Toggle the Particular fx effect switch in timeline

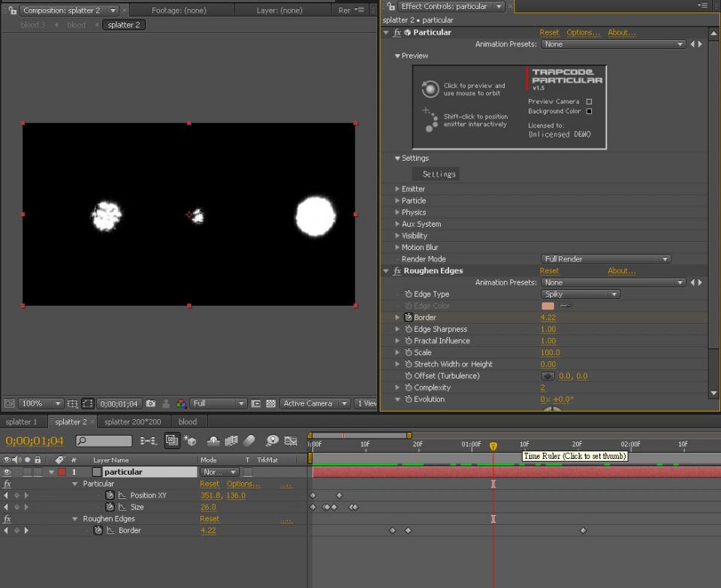tap(8, 484)
